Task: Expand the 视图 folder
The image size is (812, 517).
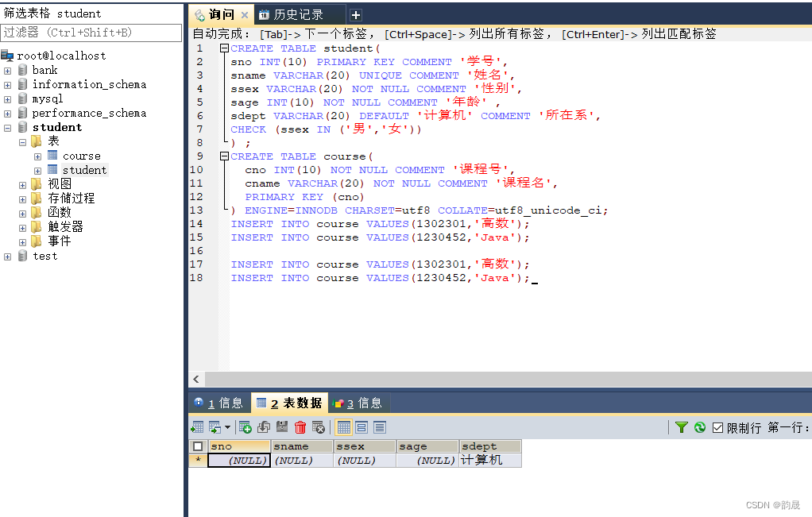Action: tap(23, 185)
